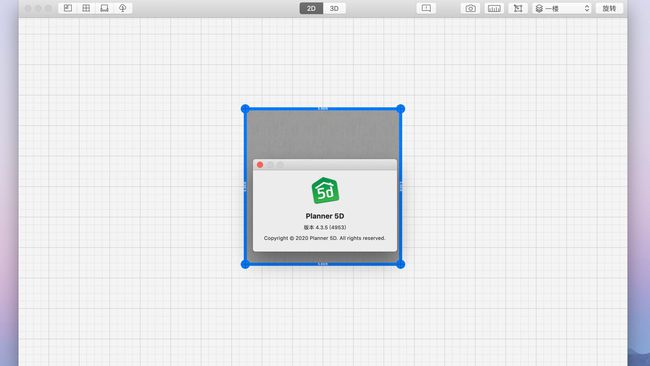The height and width of the screenshot is (366, 650).
Task: Click the Planner 5D title text
Action: click(x=325, y=216)
